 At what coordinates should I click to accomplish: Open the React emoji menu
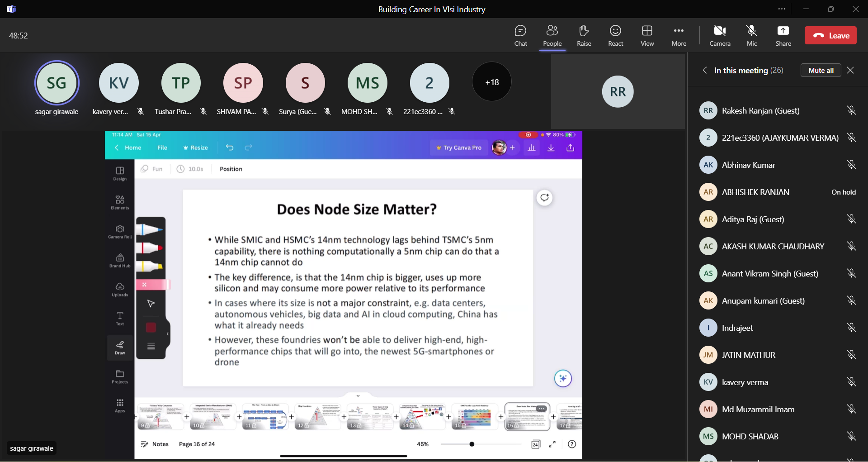point(615,36)
